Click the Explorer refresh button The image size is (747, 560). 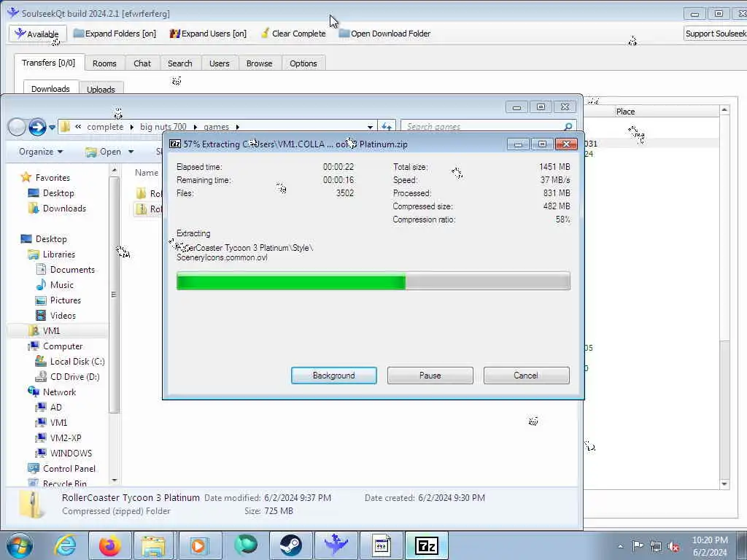click(x=387, y=127)
